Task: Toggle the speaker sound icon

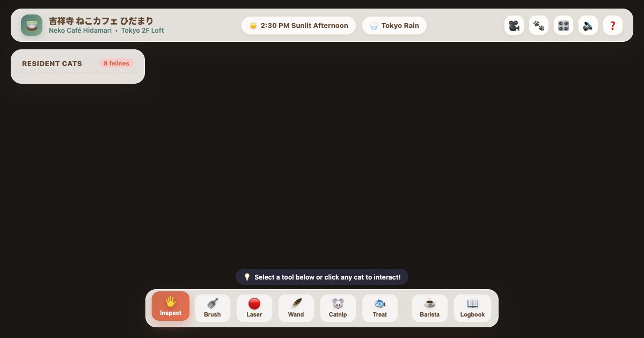Action: (x=588, y=25)
